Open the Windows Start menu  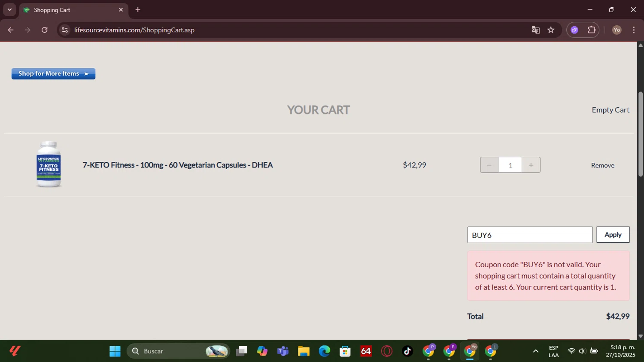115,351
